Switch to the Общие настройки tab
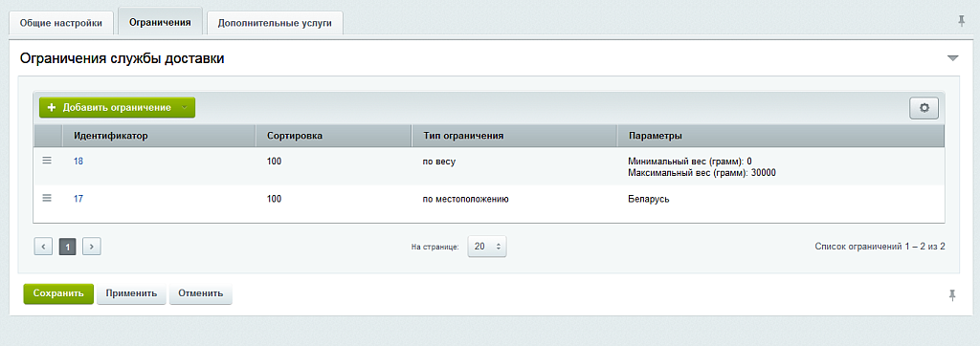The width and height of the screenshot is (980, 346). (60, 23)
